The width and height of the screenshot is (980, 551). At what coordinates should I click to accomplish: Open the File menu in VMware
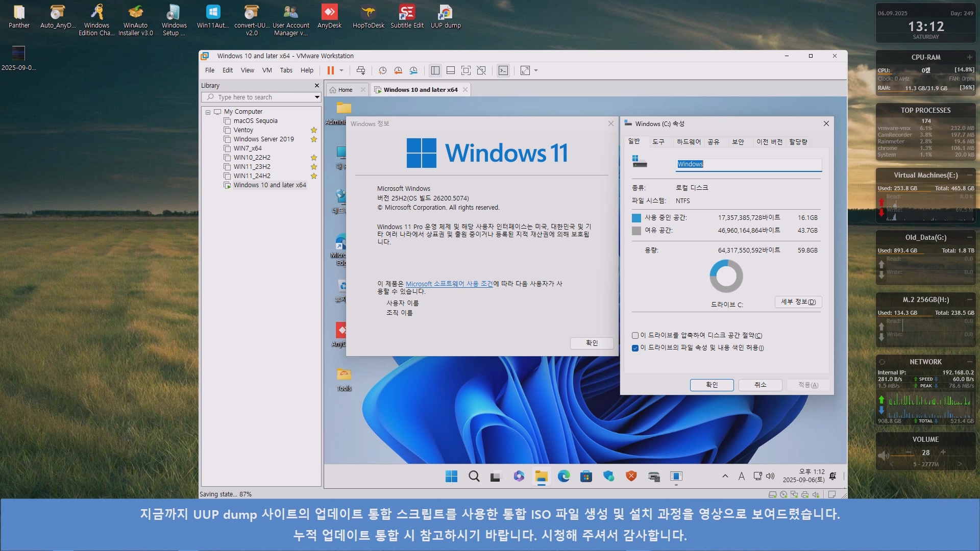coord(210,70)
